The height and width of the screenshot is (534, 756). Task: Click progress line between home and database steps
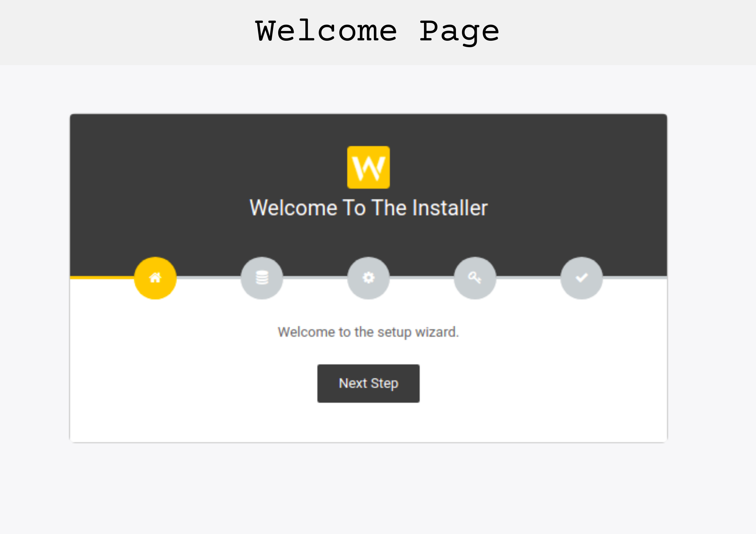208,278
